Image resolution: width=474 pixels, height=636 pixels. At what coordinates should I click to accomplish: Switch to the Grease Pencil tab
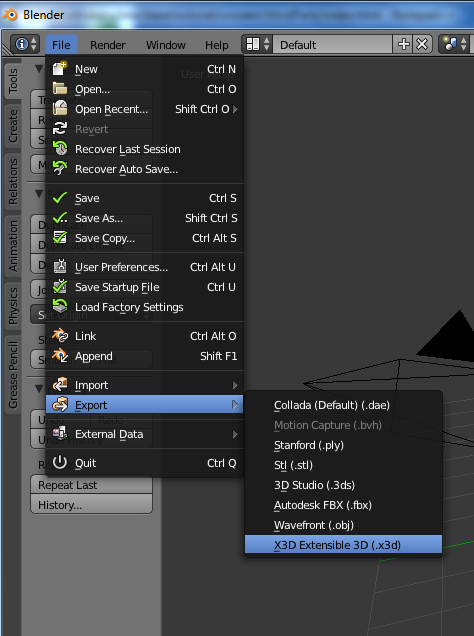click(x=13, y=375)
